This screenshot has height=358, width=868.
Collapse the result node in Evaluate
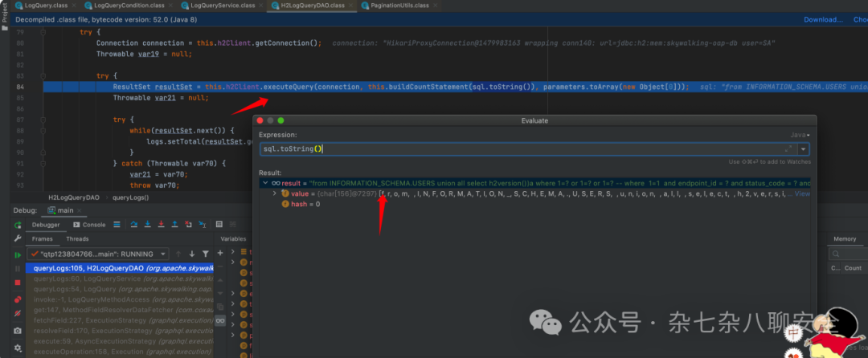tap(266, 183)
